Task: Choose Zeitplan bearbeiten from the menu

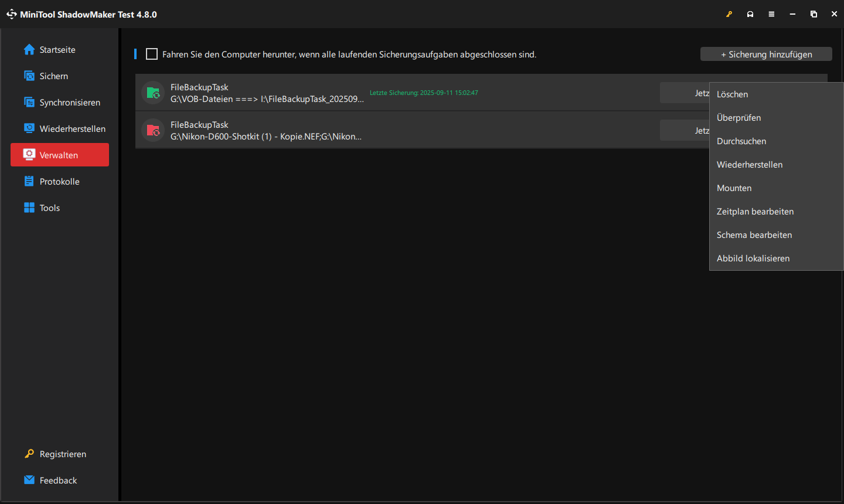Action: 776,212
